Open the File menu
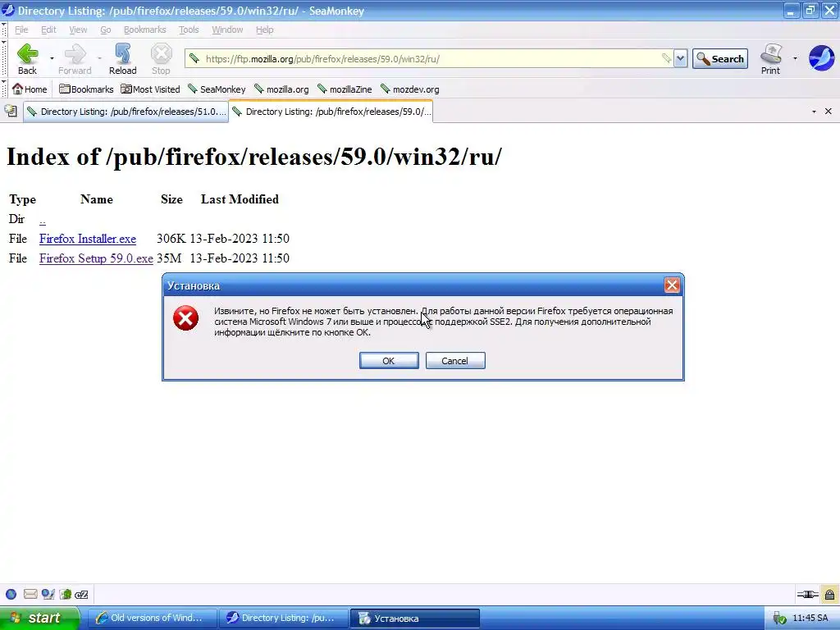 coord(21,30)
